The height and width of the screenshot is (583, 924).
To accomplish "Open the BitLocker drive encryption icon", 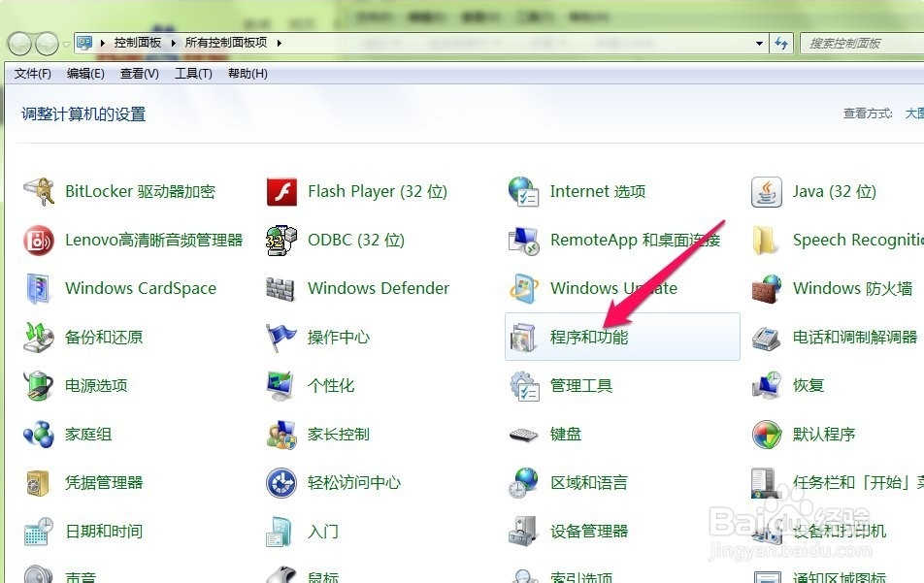I will [39, 192].
